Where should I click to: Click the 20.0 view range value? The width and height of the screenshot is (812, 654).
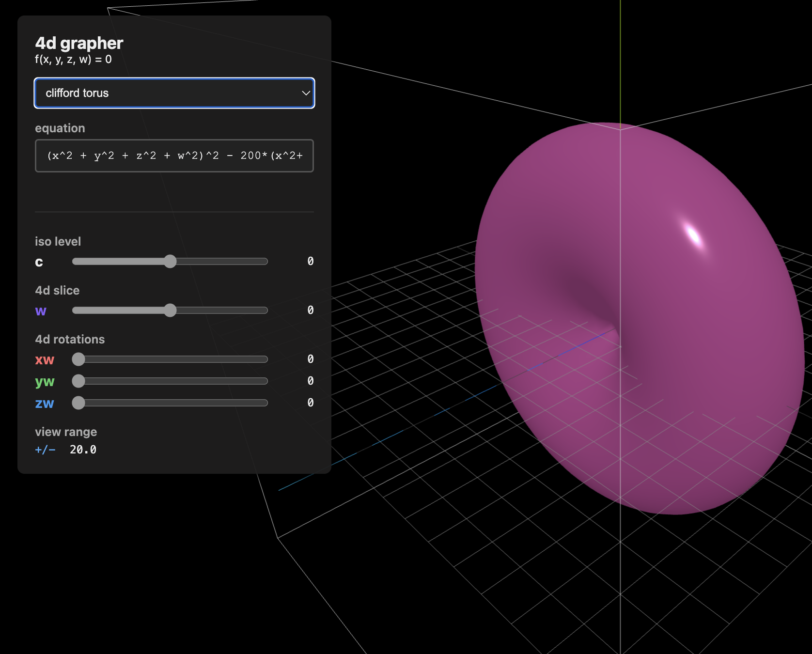[83, 450]
